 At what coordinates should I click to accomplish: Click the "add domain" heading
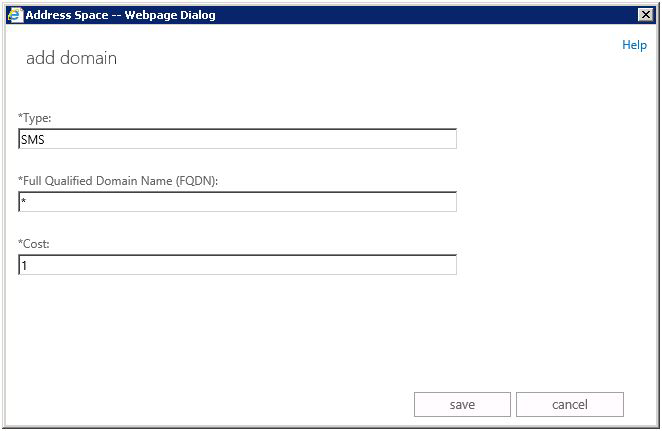(x=71, y=58)
